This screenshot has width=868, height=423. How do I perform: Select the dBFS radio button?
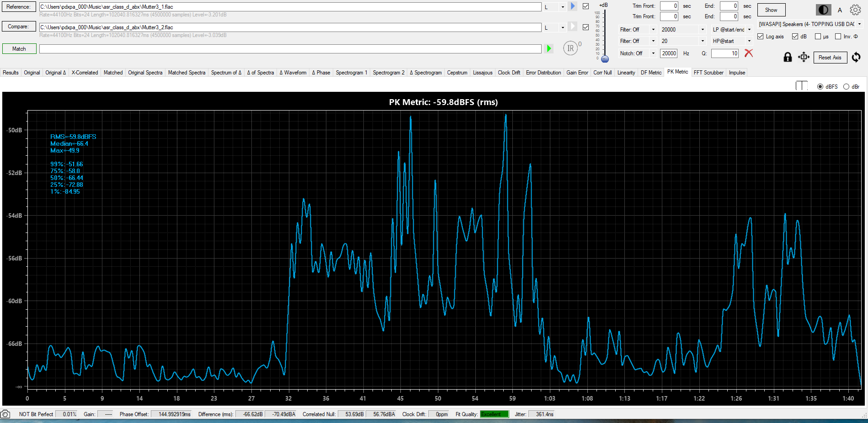tap(820, 86)
